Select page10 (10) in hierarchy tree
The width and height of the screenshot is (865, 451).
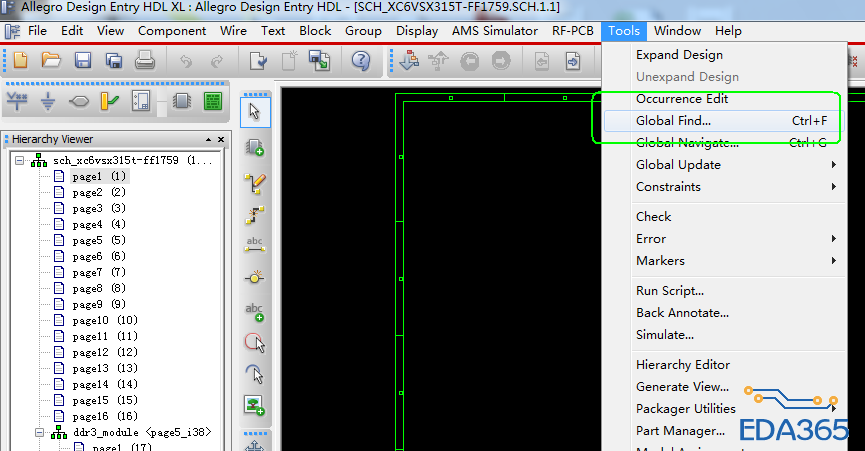coord(105,320)
